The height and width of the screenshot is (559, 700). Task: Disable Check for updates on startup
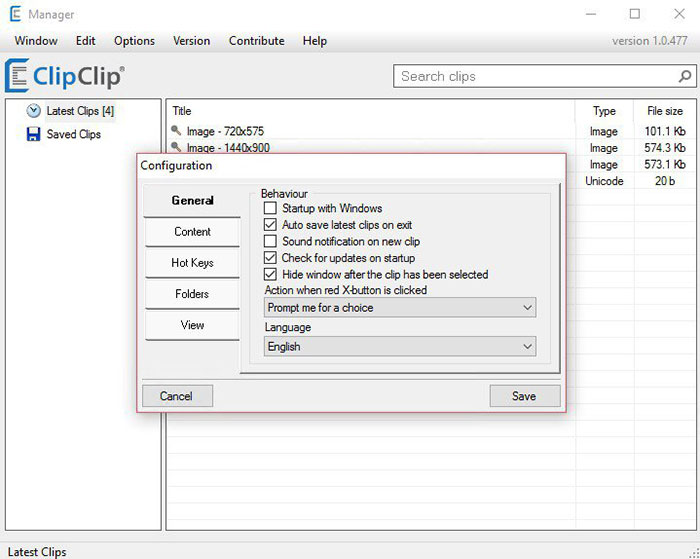[x=270, y=258]
